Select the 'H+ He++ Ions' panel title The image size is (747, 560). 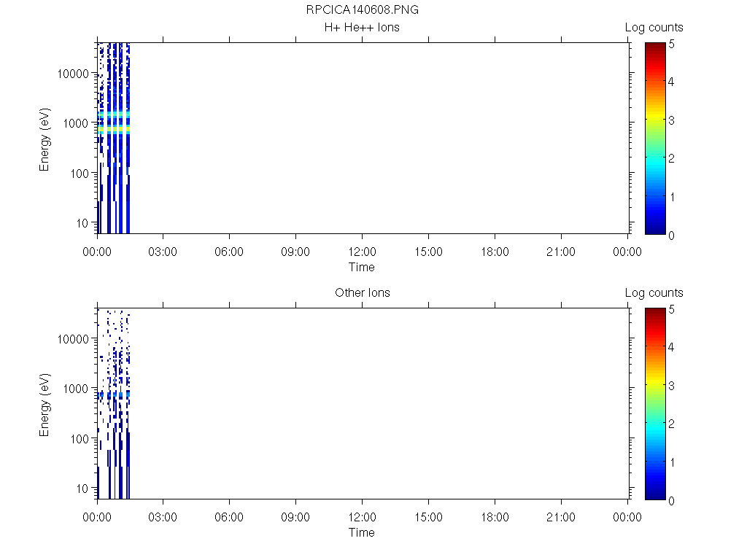pos(362,27)
